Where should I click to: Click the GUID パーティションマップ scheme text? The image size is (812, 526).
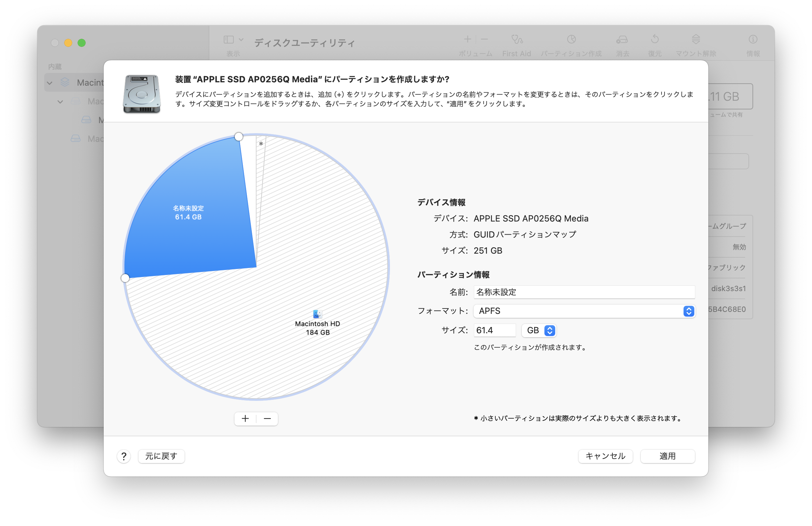[525, 235]
